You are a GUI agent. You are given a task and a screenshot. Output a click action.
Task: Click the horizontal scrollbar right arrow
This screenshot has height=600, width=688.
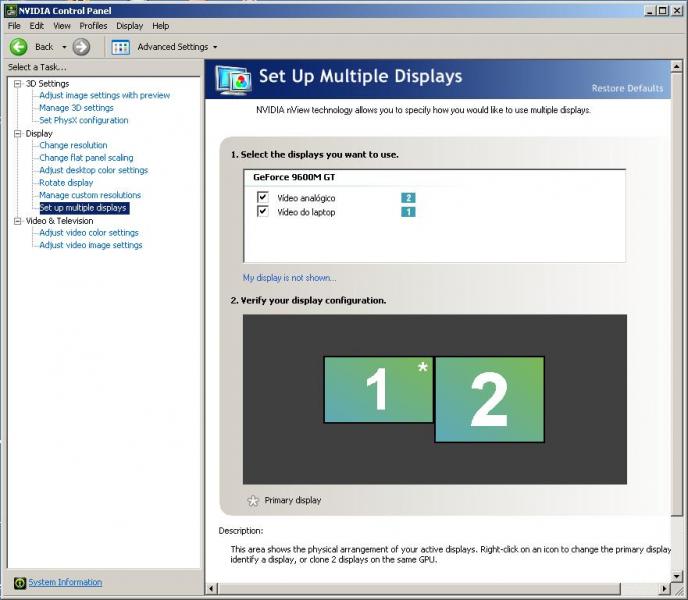pos(664,588)
